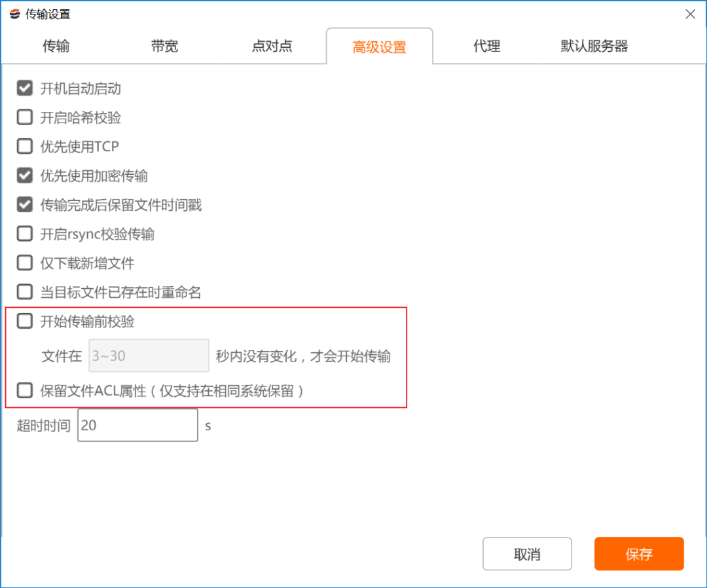Screen dimensions: 707x588
Task: Disable 开机自动启动 option
Action: point(24,88)
